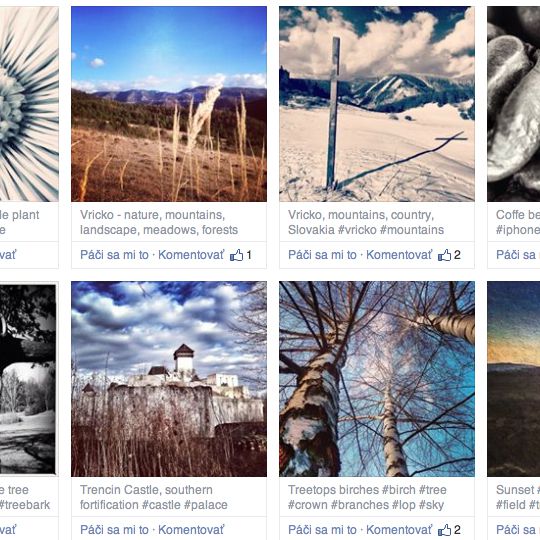Click Komentovať under Trencin Castle photo
Image resolution: width=540 pixels, height=540 pixels.
191,530
